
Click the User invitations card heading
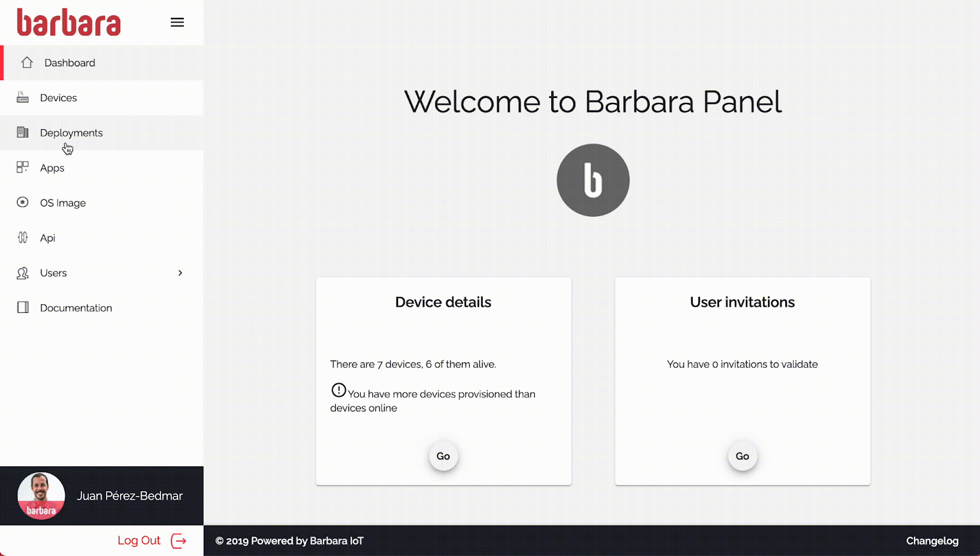click(x=742, y=302)
